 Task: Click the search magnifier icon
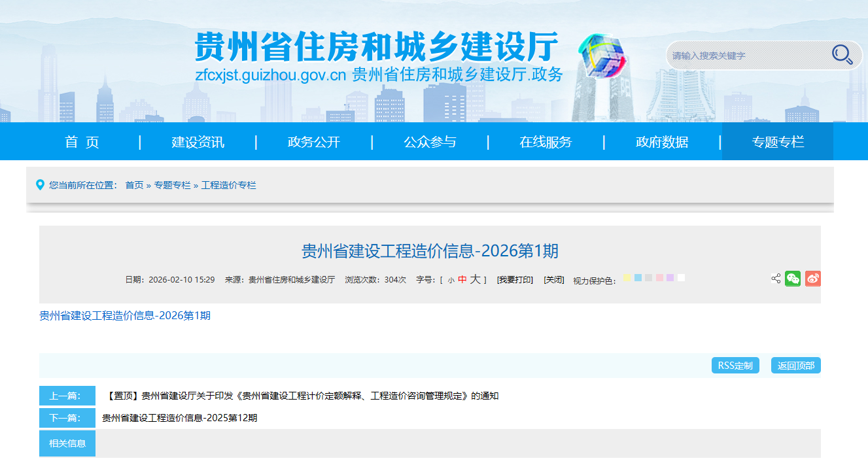842,55
